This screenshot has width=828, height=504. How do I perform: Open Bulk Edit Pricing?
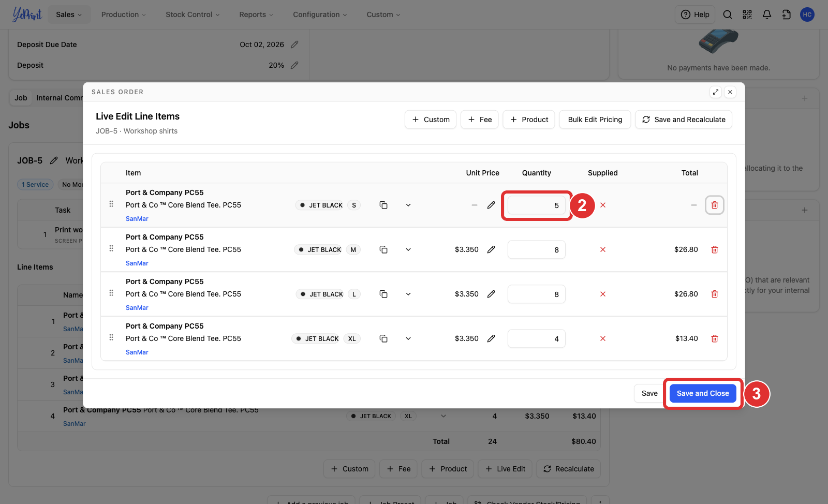click(595, 120)
